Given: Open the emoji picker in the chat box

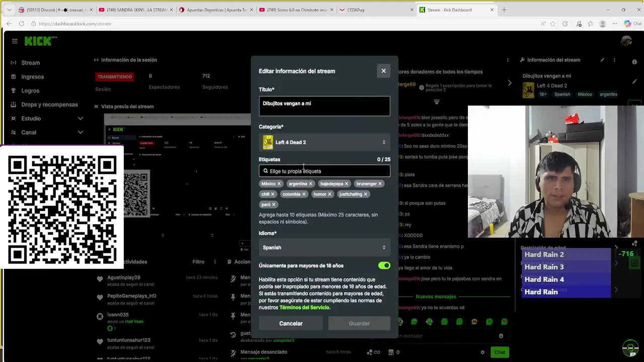Looking at the screenshot, I should coord(501,336).
